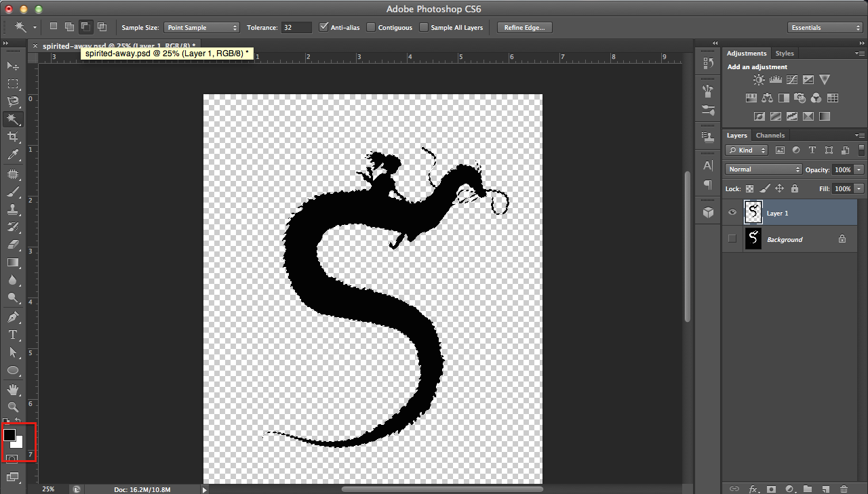868x494 pixels.
Task: Choose Subtract from selection mode
Action: (x=86, y=27)
